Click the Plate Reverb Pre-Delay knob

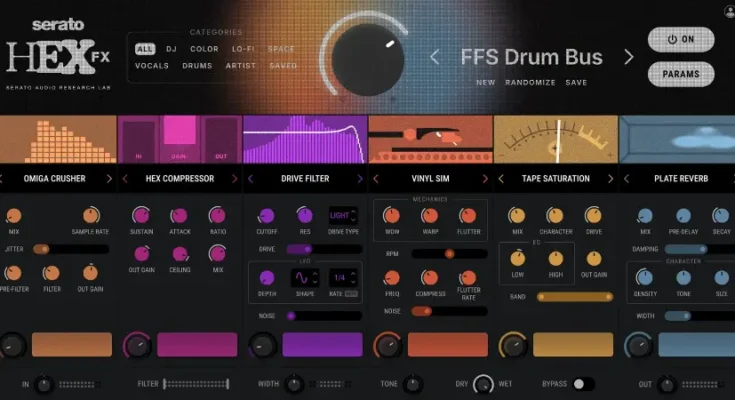[682, 215]
